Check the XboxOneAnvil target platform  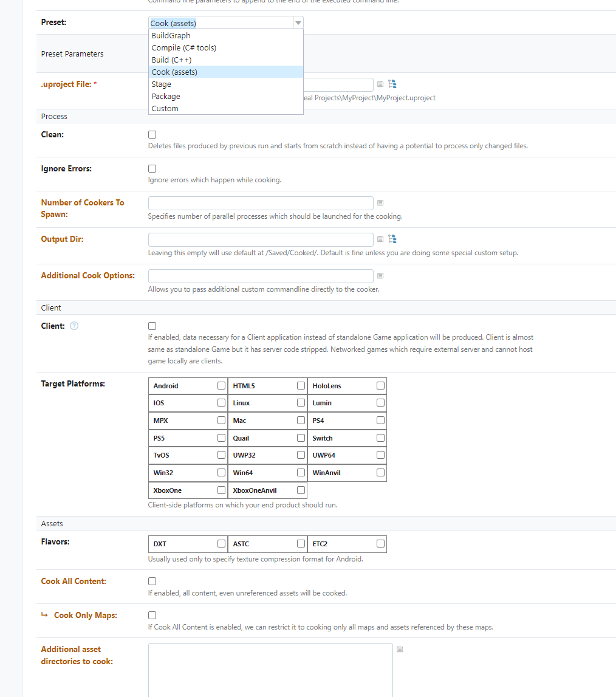301,490
